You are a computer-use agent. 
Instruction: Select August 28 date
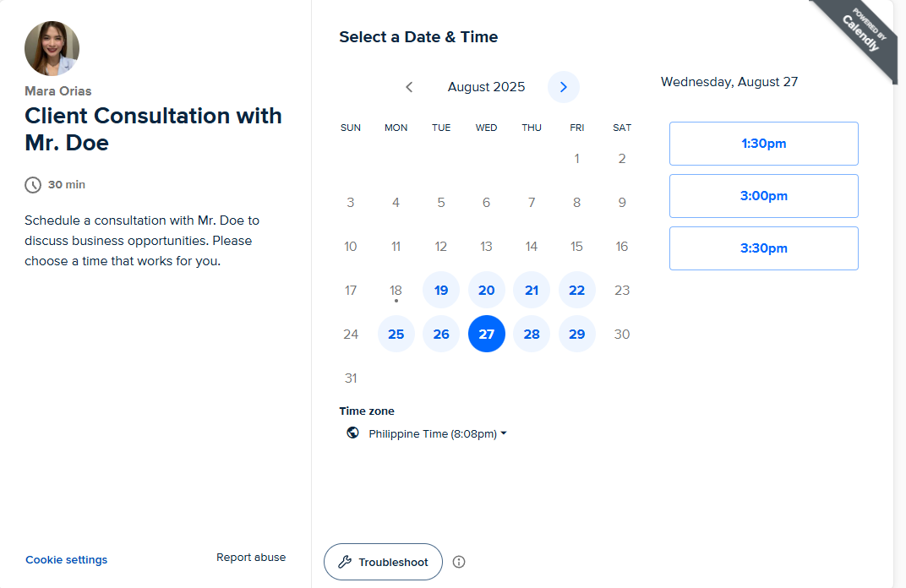[x=532, y=335]
